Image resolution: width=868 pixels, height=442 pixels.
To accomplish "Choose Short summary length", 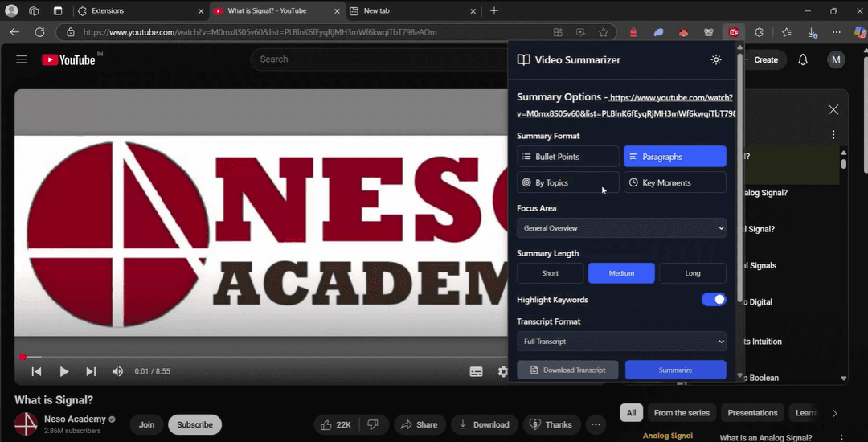I will click(x=551, y=273).
